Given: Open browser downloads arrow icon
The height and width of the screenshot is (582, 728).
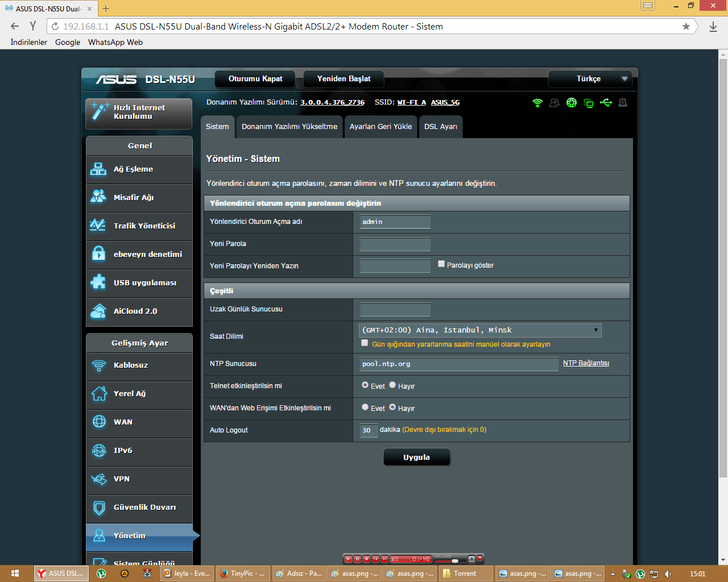Looking at the screenshot, I should pyautogui.click(x=713, y=26).
